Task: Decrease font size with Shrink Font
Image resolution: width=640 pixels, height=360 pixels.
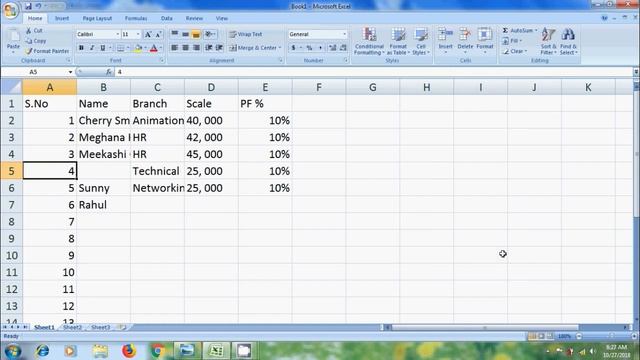Action: (x=158, y=34)
